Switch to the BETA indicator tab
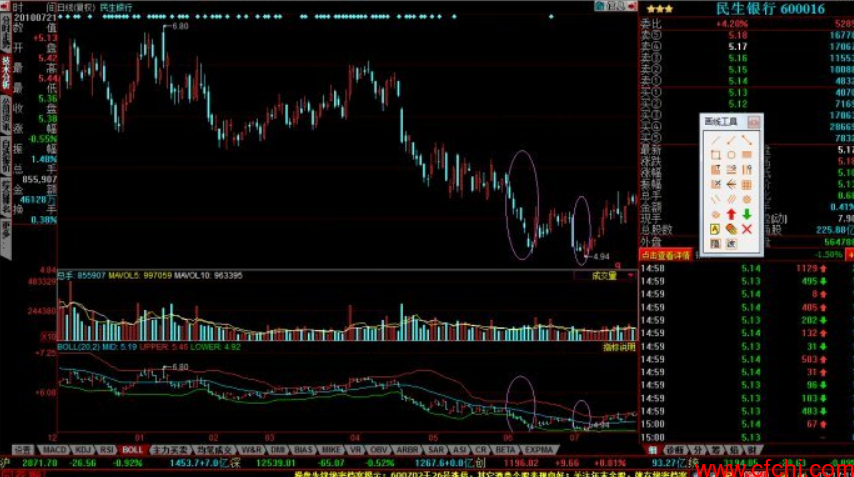854x477 pixels. pos(505,450)
